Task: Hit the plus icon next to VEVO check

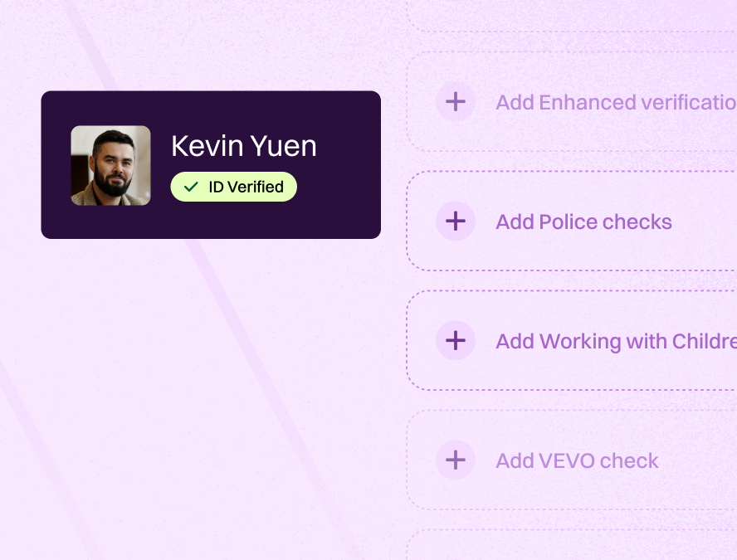Action: [455, 460]
